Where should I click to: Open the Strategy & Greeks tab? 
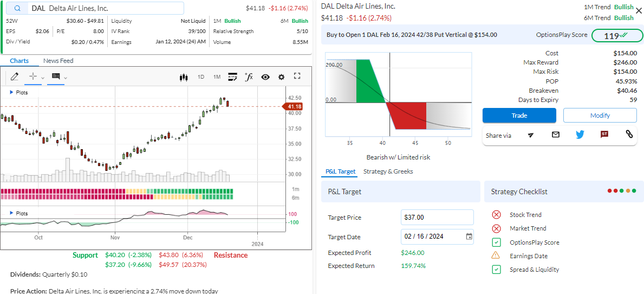[388, 171]
